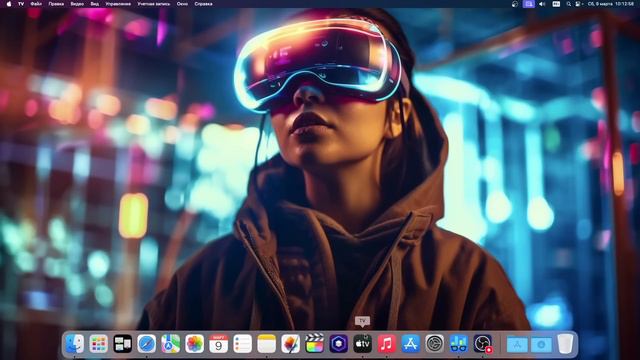Open the Справка menu
The image size is (640, 360).
[203, 4]
